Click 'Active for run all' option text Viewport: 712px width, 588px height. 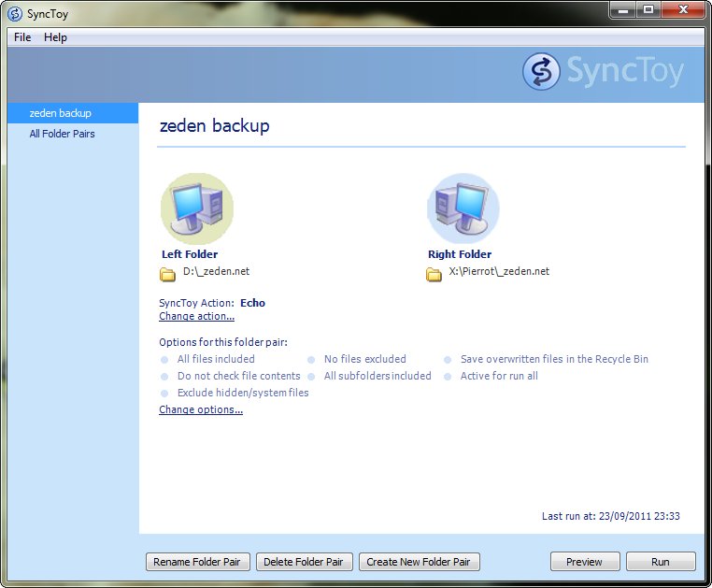[x=499, y=376]
